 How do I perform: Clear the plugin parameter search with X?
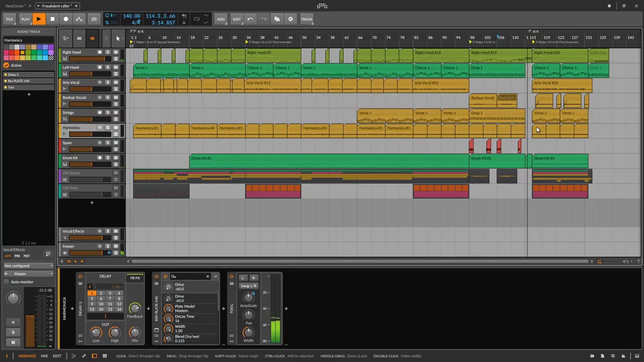click(x=207, y=277)
